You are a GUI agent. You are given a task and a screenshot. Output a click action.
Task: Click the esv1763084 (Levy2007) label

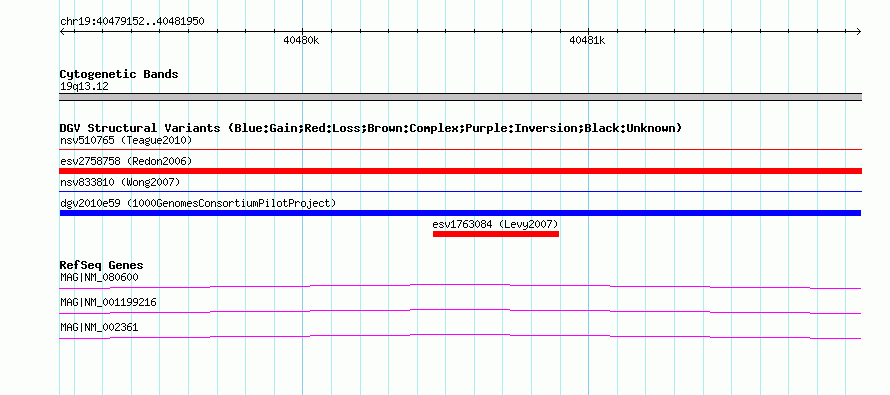click(x=496, y=224)
